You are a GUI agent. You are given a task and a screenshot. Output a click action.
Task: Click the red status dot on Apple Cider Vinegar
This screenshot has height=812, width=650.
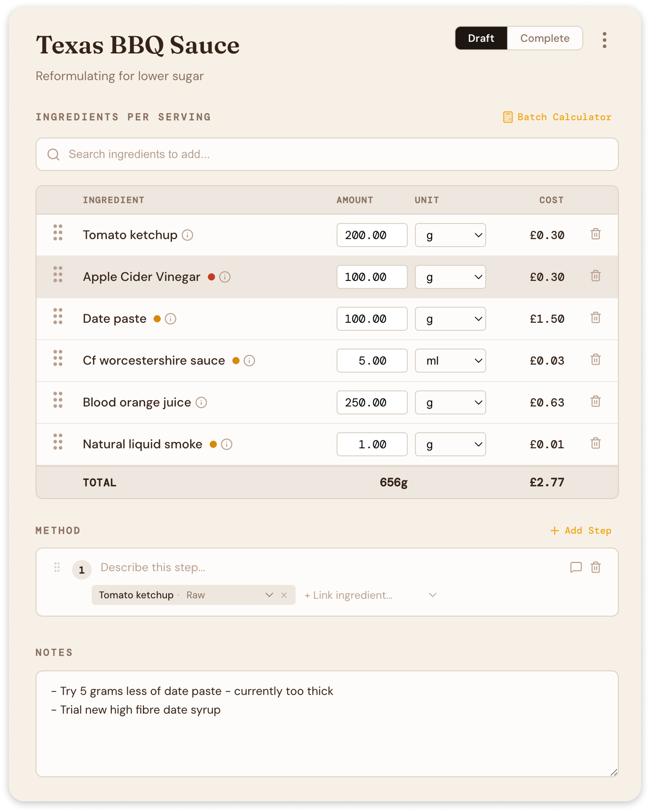coord(211,276)
